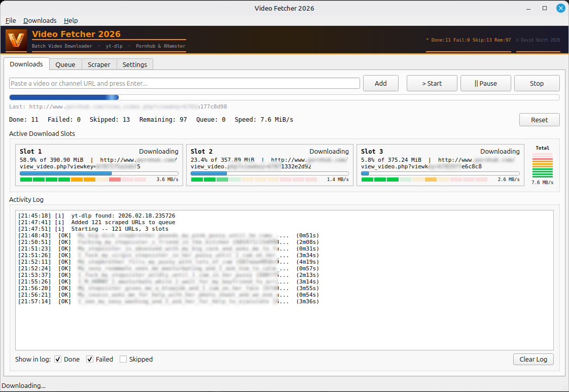Click the video URL input field
Screen dimensions: 569x392
[x=185, y=83]
